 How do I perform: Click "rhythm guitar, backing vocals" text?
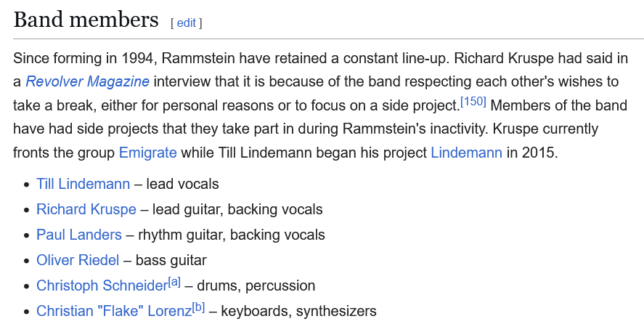pyautogui.click(x=231, y=235)
